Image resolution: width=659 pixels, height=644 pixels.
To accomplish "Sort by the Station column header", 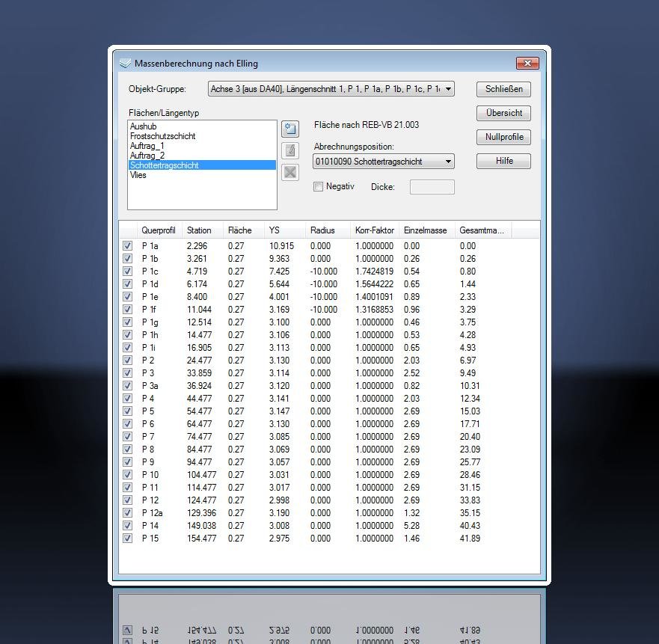I will coord(203,230).
